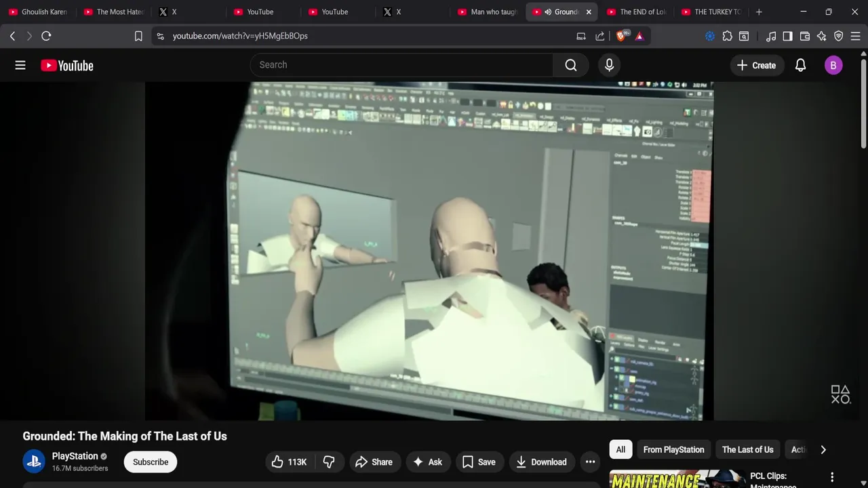The height and width of the screenshot is (488, 868).
Task: Open options menu for PCL Clips video
Action: (x=832, y=477)
